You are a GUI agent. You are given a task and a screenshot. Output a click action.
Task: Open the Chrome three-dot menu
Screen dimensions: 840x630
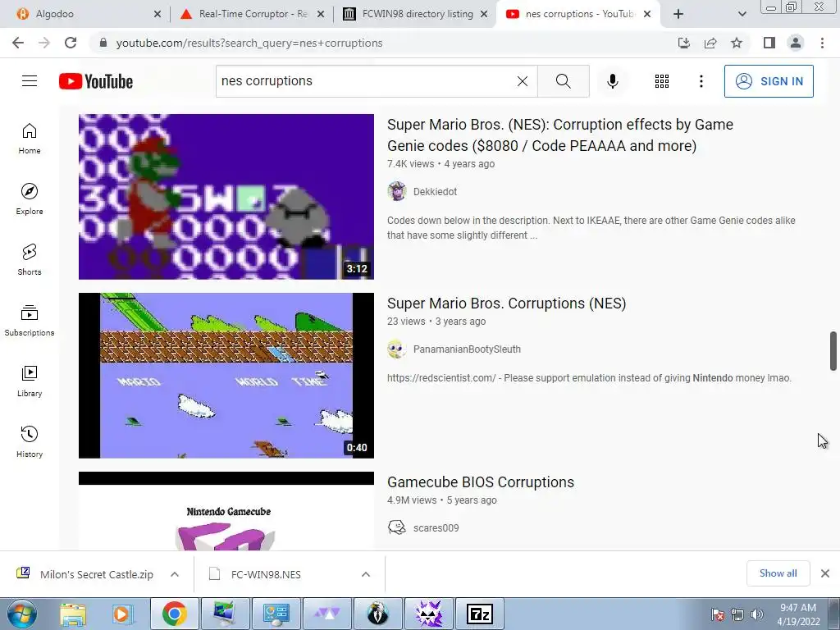tap(822, 43)
